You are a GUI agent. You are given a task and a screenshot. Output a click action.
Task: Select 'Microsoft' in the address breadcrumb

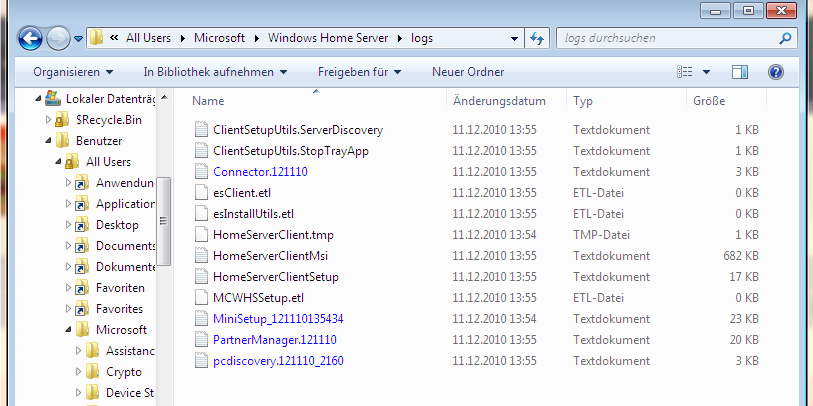coord(219,38)
